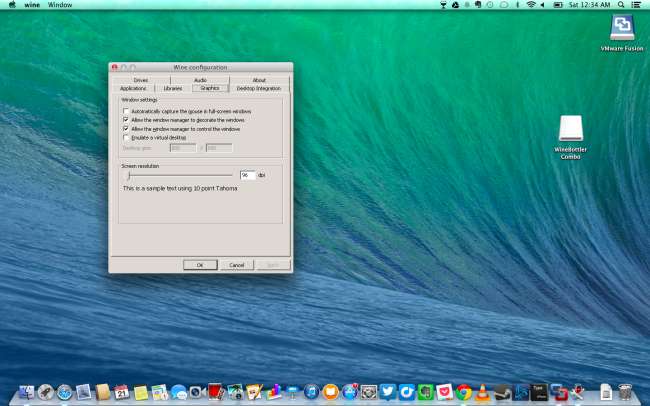Screen dimensions: 650x406
Task: Open the Window menu in menu bar
Action: pyautogui.click(x=60, y=5)
